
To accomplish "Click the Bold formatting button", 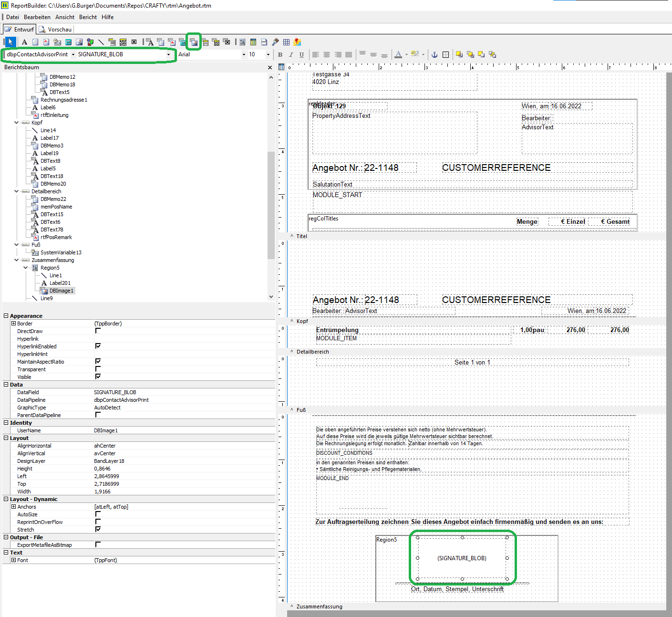I will [x=280, y=54].
